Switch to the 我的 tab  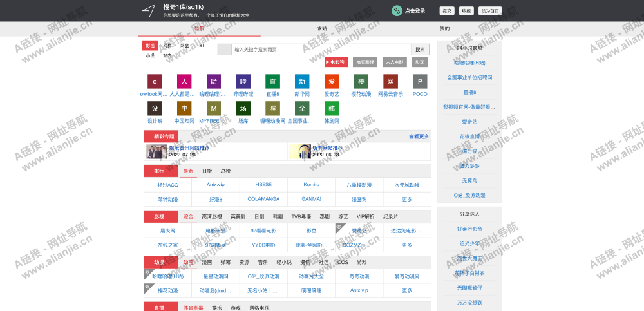(444, 28)
